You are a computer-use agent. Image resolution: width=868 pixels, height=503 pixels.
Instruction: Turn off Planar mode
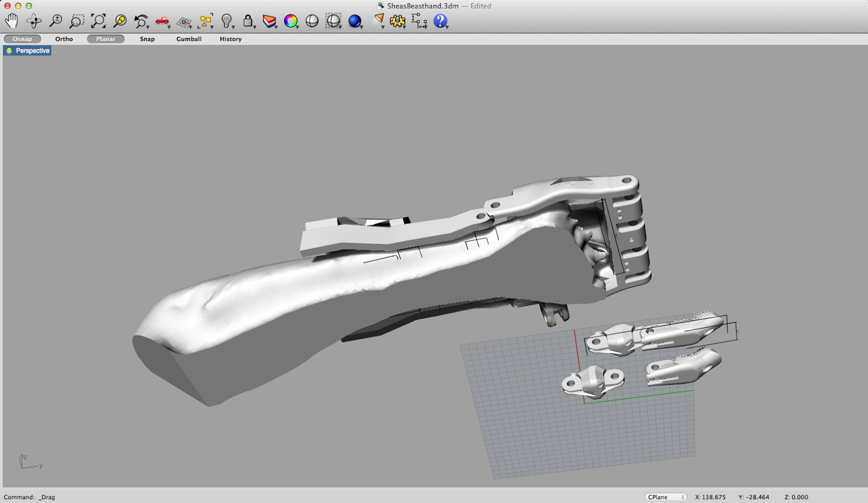tap(105, 38)
